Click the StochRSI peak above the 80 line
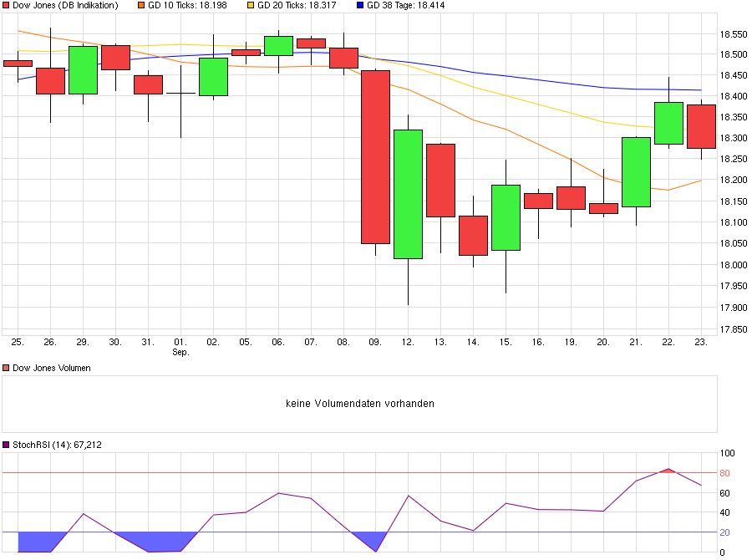 (x=668, y=471)
